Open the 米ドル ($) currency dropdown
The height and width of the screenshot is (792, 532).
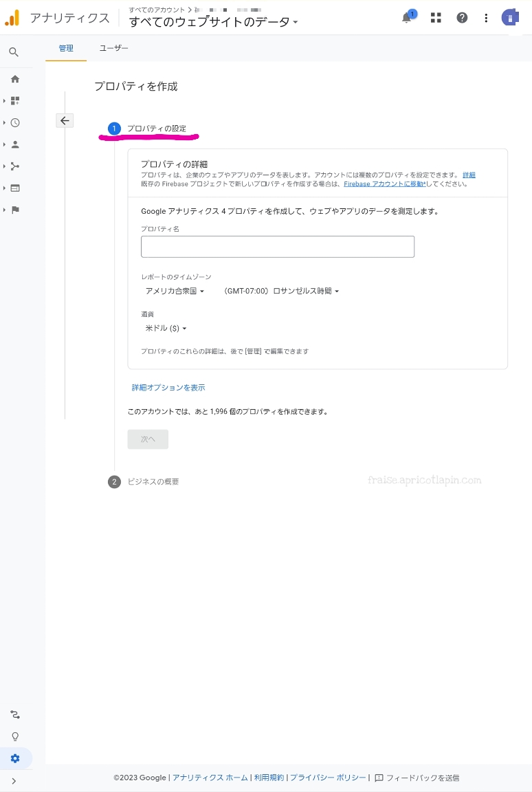pyautogui.click(x=166, y=329)
